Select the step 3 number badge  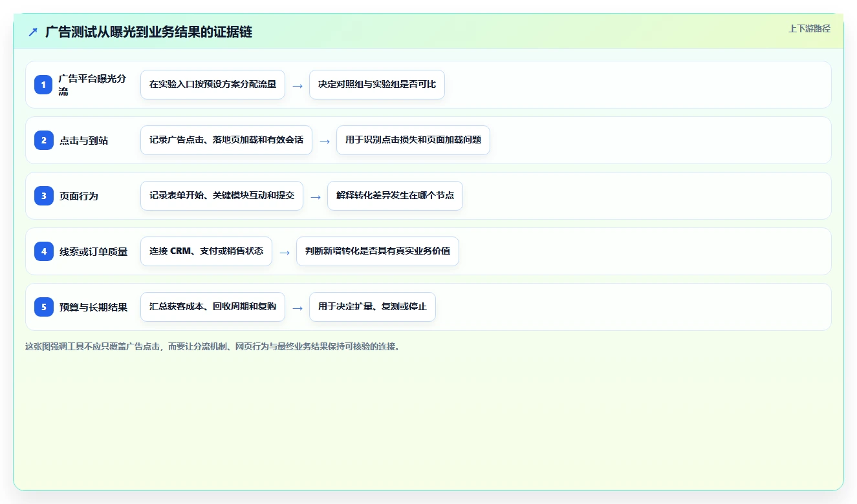[44, 196]
